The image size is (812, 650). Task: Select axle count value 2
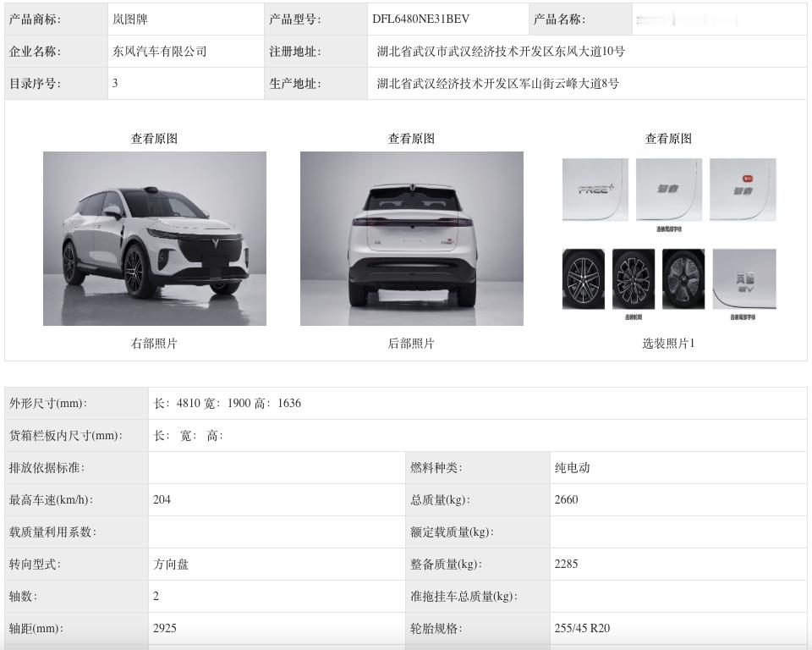click(156, 596)
